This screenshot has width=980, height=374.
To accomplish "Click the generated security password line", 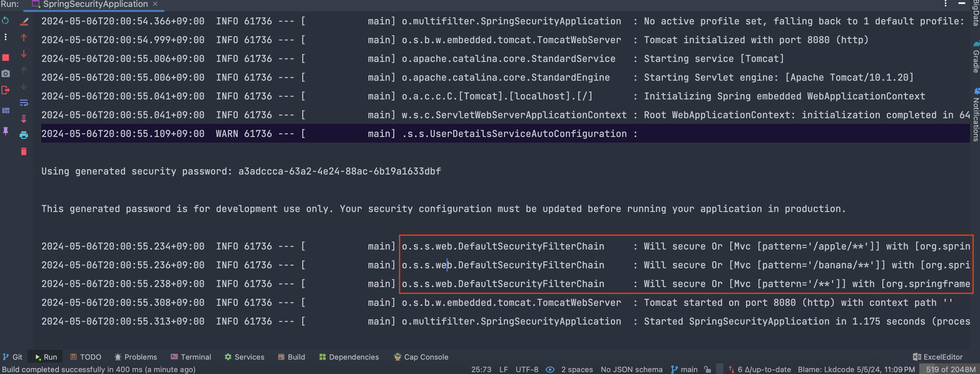I will [x=241, y=171].
